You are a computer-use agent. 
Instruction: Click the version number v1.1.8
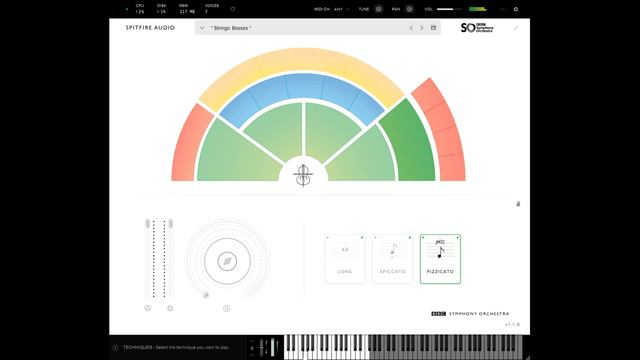(x=512, y=324)
